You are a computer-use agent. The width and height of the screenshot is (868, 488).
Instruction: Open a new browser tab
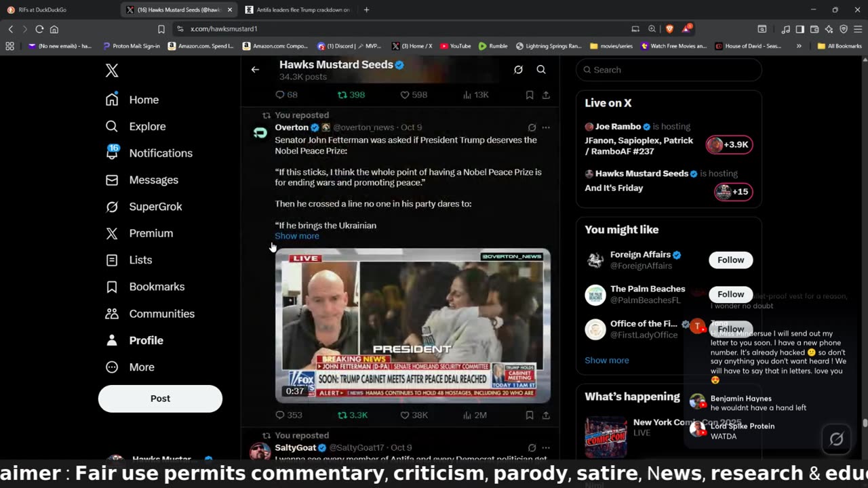pos(366,9)
